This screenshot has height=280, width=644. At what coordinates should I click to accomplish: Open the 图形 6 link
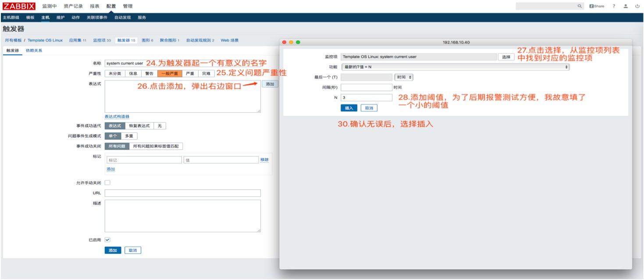coord(147,40)
